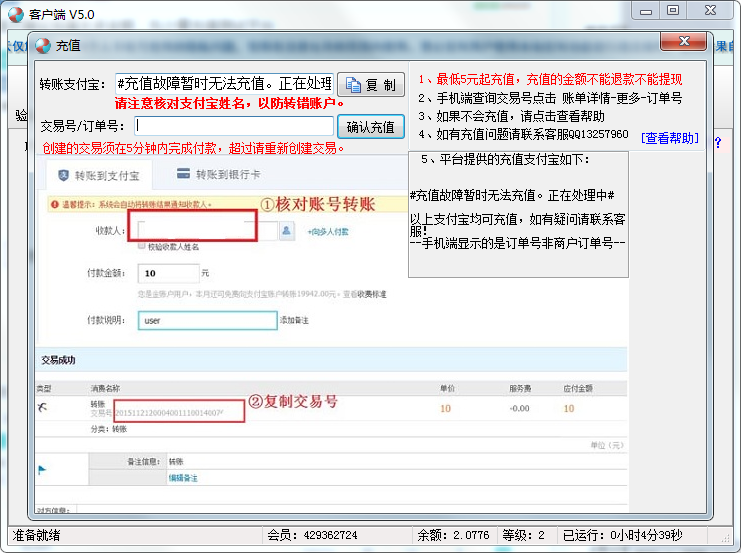The width and height of the screenshot is (741, 553).
Task: Click the 会员: 429362724 status entry
Action: click(x=312, y=535)
